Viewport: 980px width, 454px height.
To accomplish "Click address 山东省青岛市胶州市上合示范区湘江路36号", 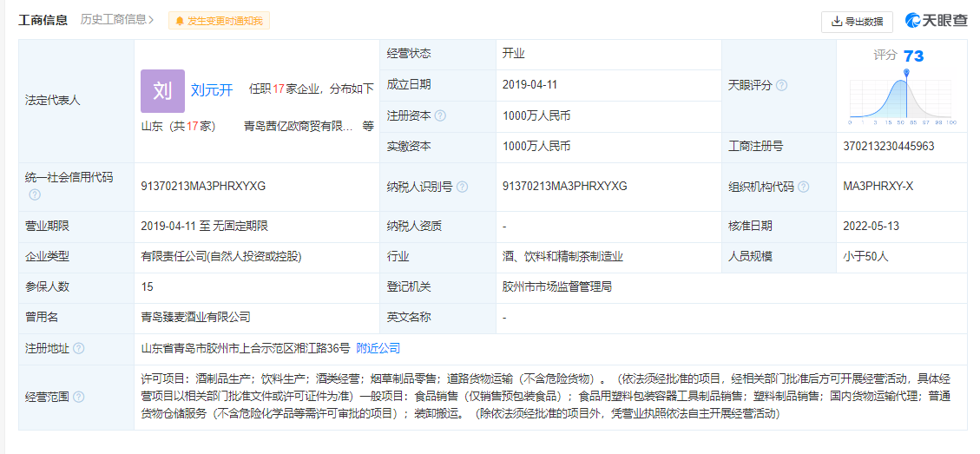I will pyautogui.click(x=246, y=348).
